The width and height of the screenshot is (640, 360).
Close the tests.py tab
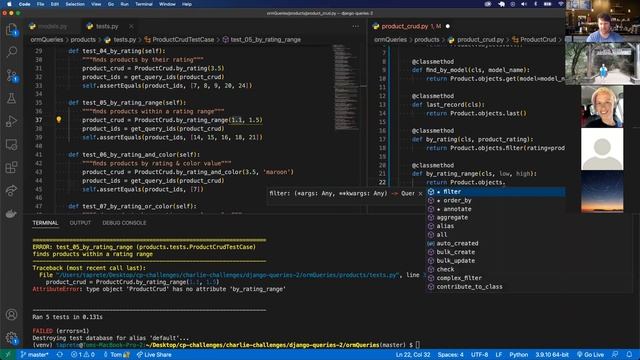pos(131,26)
